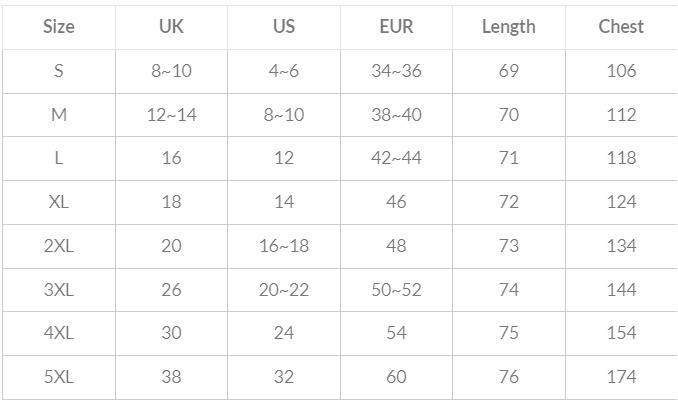Click the US column header
678x403 pixels.
283,27
